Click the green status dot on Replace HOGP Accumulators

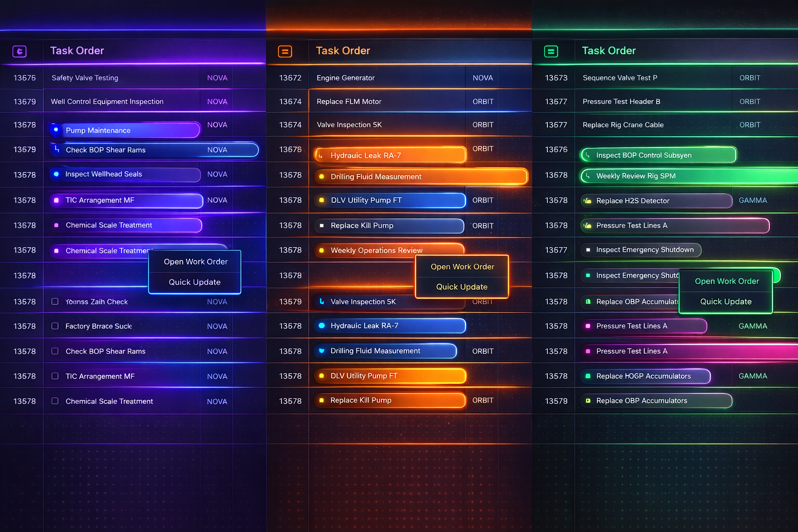click(588, 376)
